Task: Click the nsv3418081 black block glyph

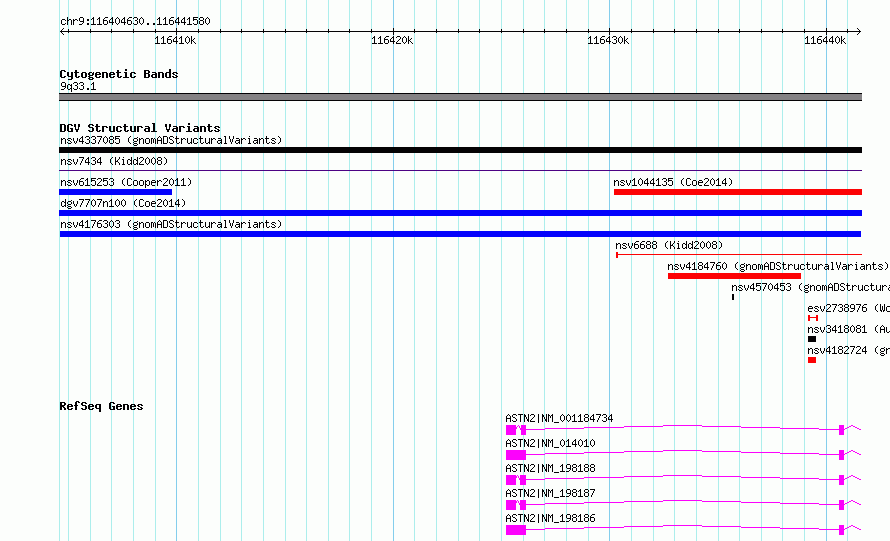Action: [x=812, y=339]
